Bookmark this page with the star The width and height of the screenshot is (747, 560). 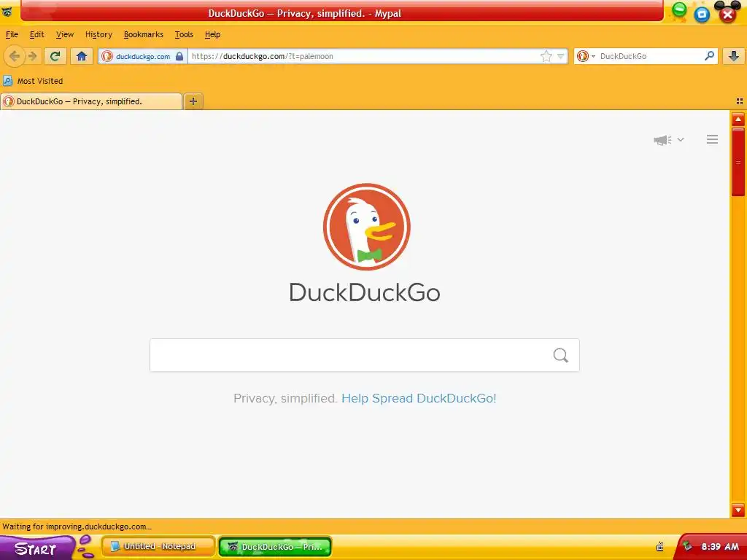pyautogui.click(x=546, y=56)
